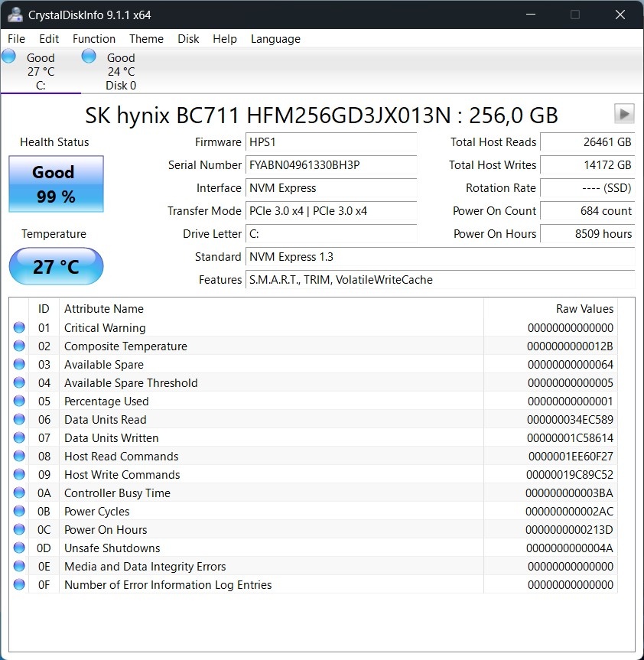Click the CrystalDiskInfo icon in the title bar
The width and height of the screenshot is (644, 660).
15,14
